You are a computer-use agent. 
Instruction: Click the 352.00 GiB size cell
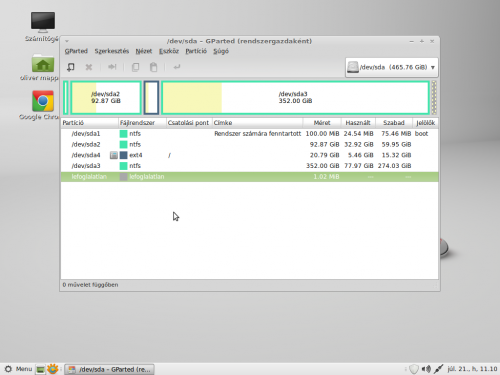(323, 166)
